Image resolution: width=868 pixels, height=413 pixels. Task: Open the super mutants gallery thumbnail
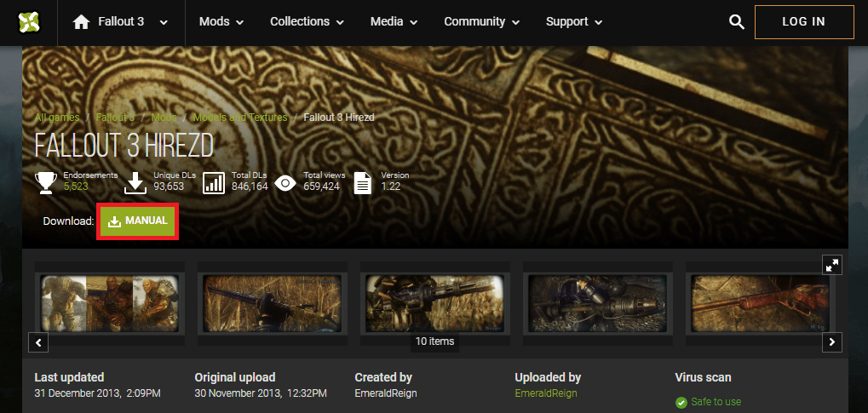click(x=110, y=303)
